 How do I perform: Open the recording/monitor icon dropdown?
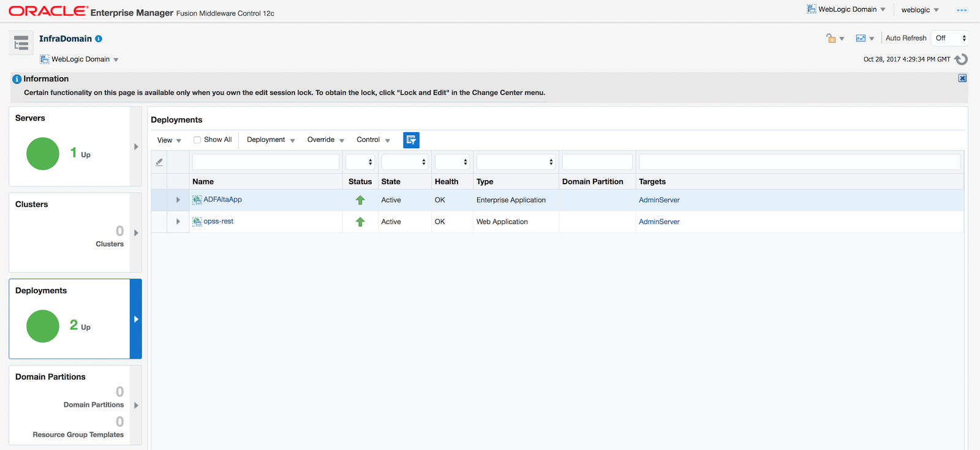tap(864, 39)
